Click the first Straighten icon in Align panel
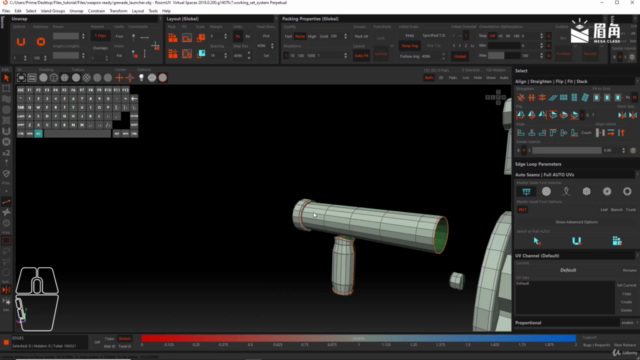The width and height of the screenshot is (640, 360). coord(521,98)
